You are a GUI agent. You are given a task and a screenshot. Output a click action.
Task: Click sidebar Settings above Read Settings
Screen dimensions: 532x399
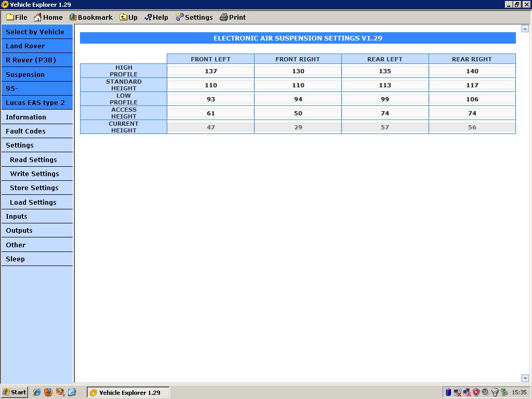coord(37,145)
